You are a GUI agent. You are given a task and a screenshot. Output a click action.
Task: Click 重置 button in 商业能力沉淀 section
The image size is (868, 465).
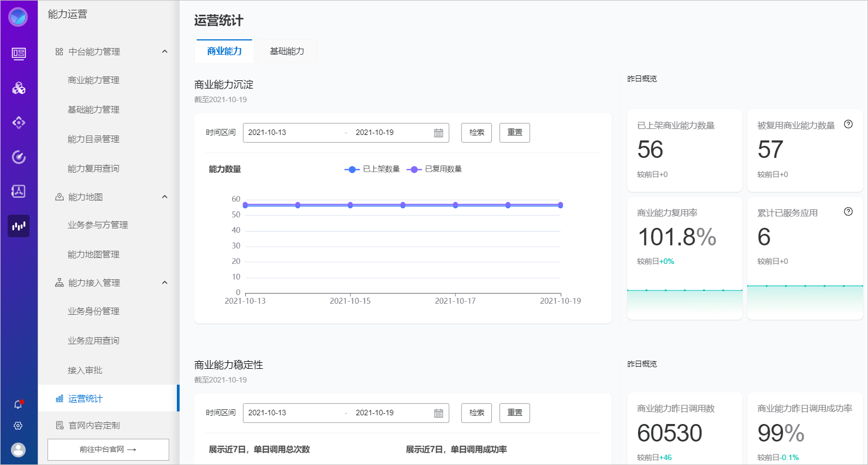(515, 133)
